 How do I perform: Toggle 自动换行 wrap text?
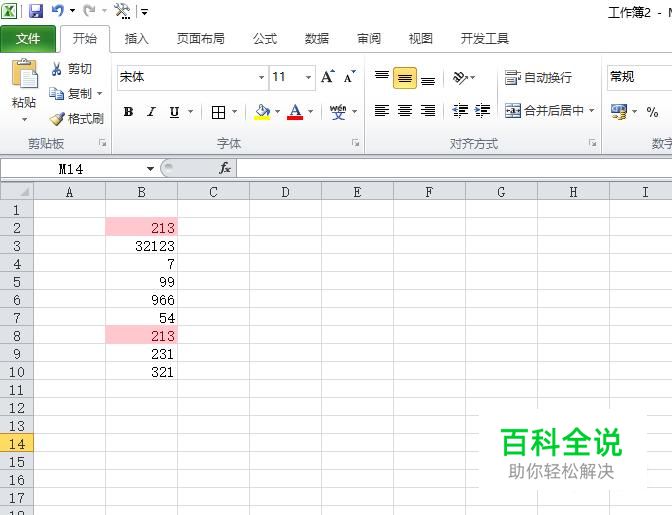click(x=538, y=78)
